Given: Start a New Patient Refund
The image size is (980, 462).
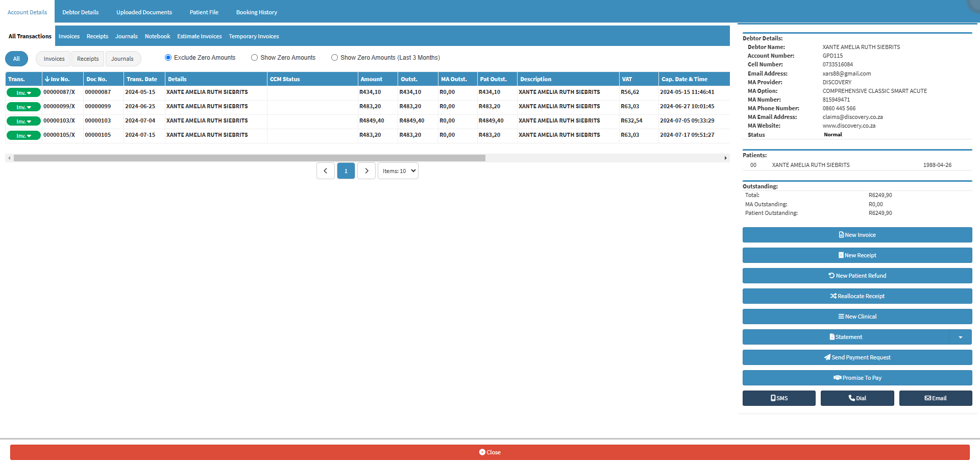Looking at the screenshot, I should point(857,276).
